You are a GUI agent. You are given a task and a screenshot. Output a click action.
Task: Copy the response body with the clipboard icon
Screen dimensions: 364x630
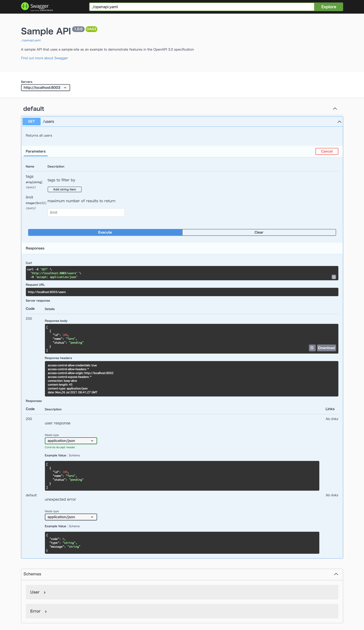(312, 348)
